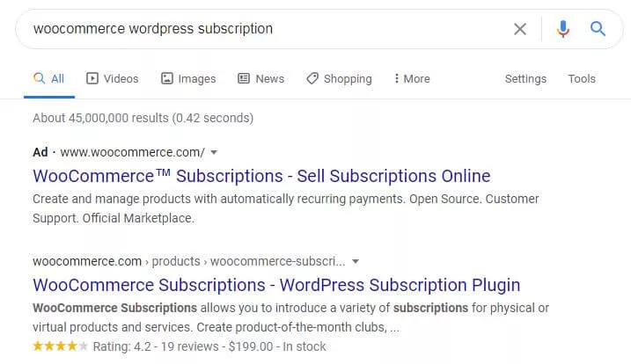Image resolution: width=631 pixels, height=364 pixels.
Task: Click the blue search magnifier icon
Action: [x=598, y=29]
